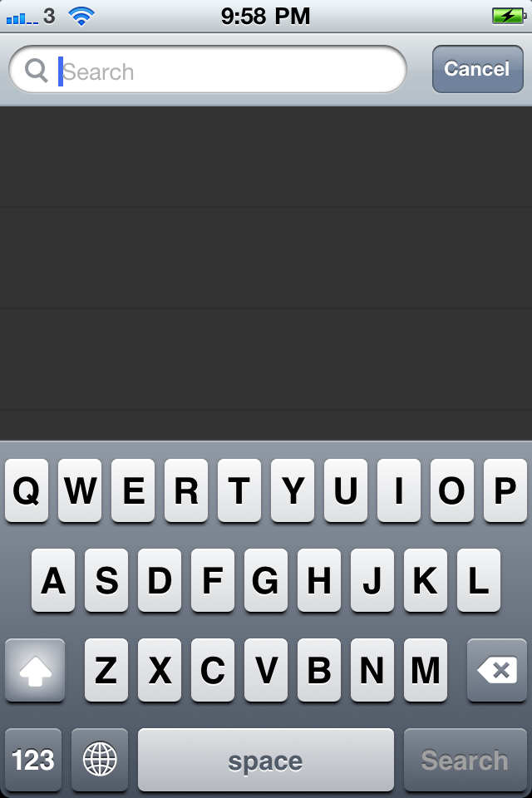532x798 pixels.
Task: Tap the Z key
Action: (106, 670)
